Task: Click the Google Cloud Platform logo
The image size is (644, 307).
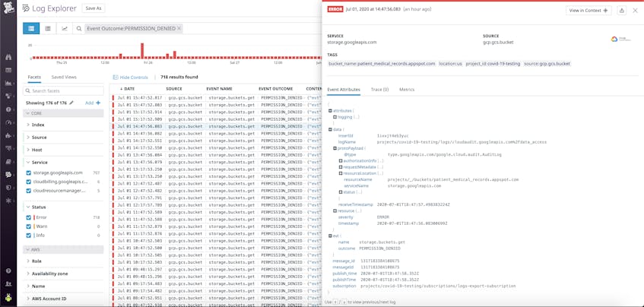Action: point(620,40)
